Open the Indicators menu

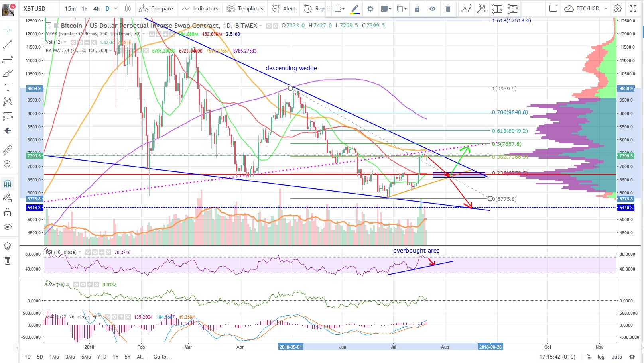tap(200, 8)
